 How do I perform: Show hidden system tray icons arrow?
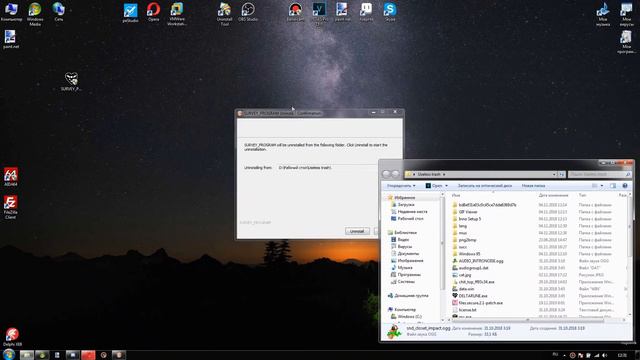coord(564,356)
